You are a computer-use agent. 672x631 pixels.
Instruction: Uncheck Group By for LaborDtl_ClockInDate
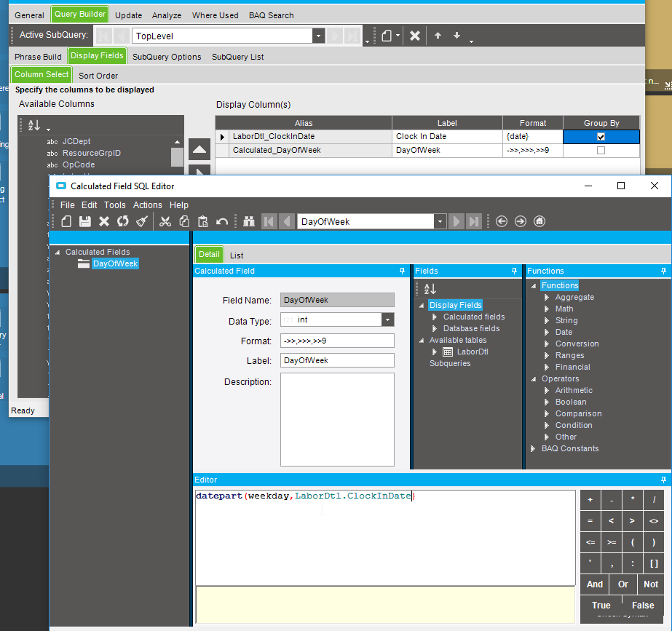coord(601,136)
